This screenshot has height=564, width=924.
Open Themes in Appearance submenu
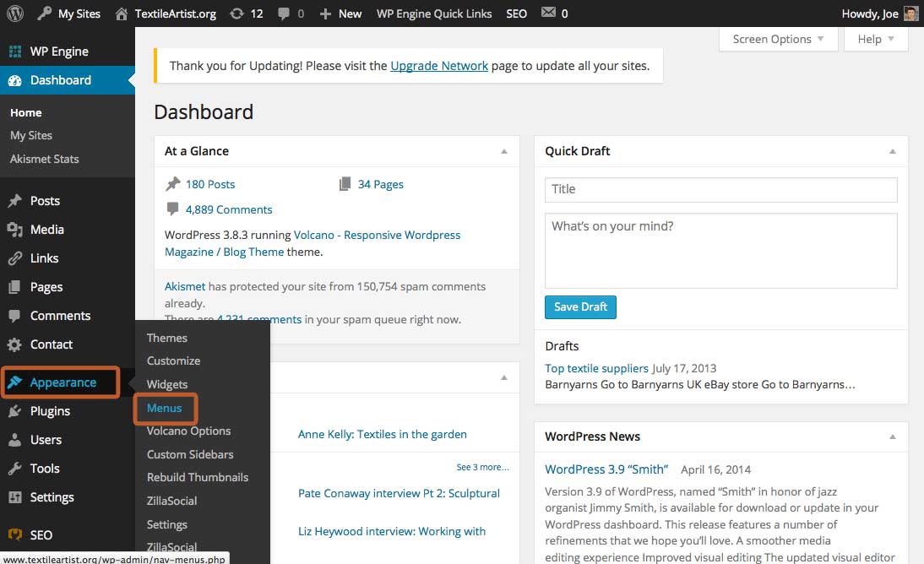tap(166, 338)
